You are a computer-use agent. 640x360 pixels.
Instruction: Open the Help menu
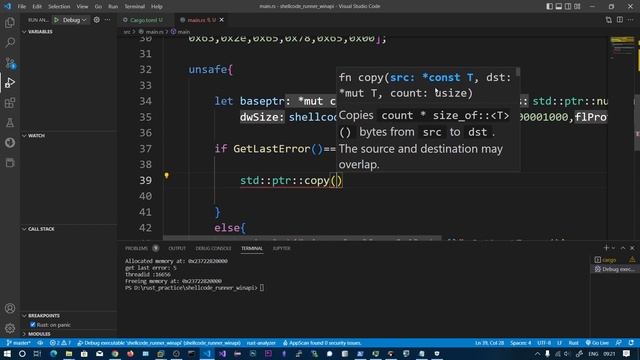(x=157, y=7)
